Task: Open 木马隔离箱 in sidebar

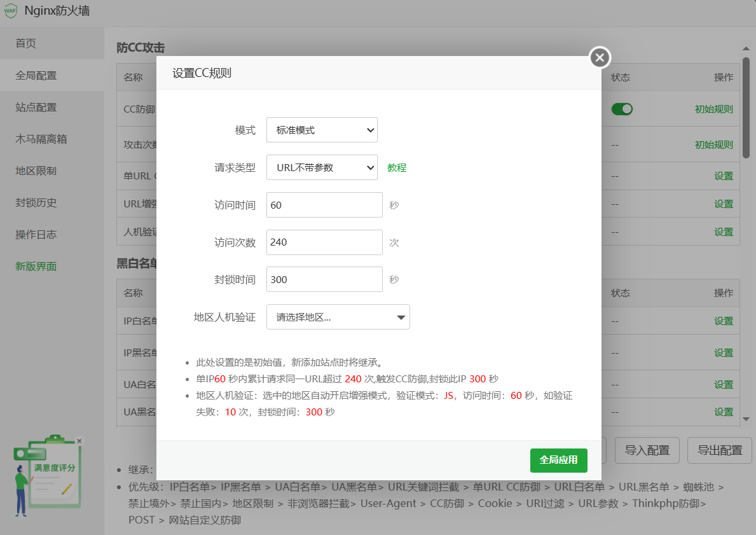Action: 52,139
